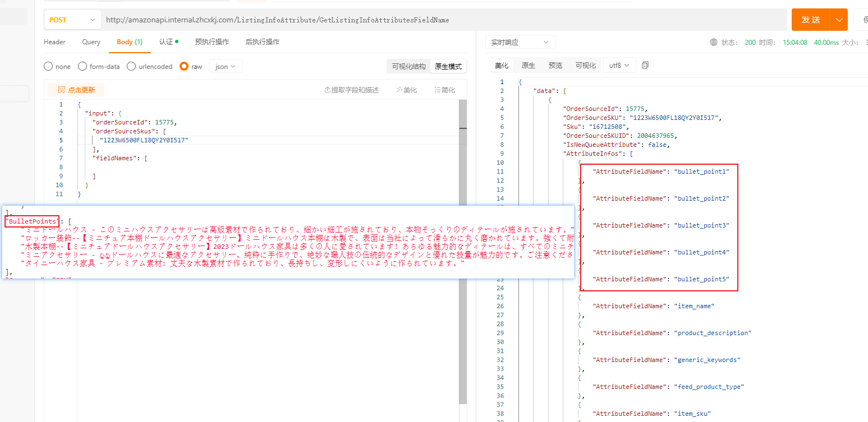The height and width of the screenshot is (422, 868).
Task: Click the "BulletPoints" key in the overlay snippet
Action: click(x=31, y=221)
